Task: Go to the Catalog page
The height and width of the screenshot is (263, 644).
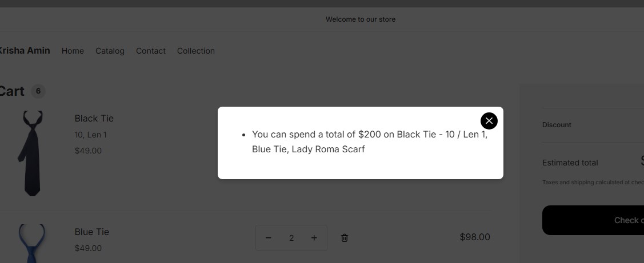Action: tap(110, 51)
